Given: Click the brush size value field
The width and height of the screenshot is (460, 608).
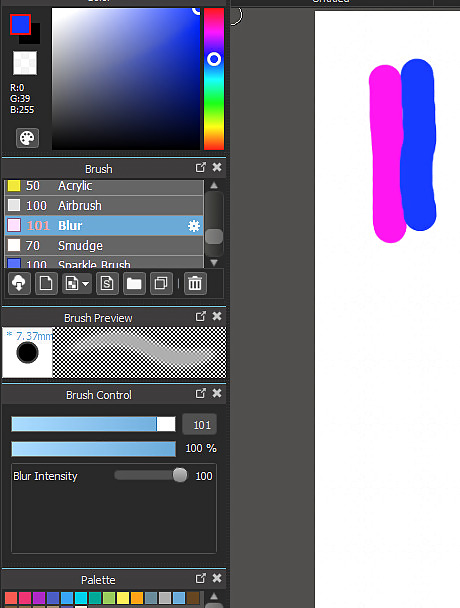Looking at the screenshot, I should (199, 425).
